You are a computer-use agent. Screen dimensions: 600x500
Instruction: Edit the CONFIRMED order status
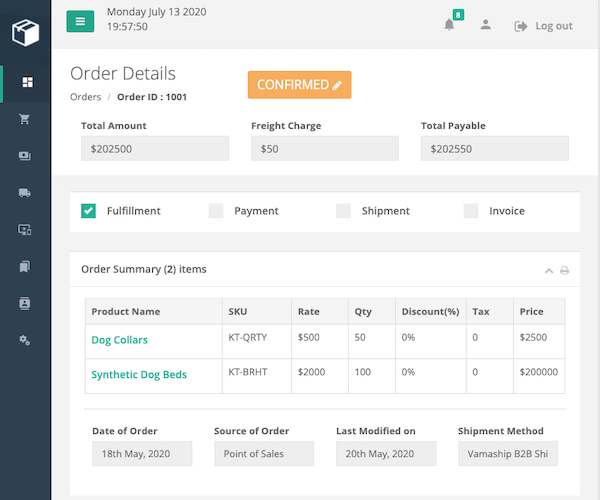tap(299, 85)
